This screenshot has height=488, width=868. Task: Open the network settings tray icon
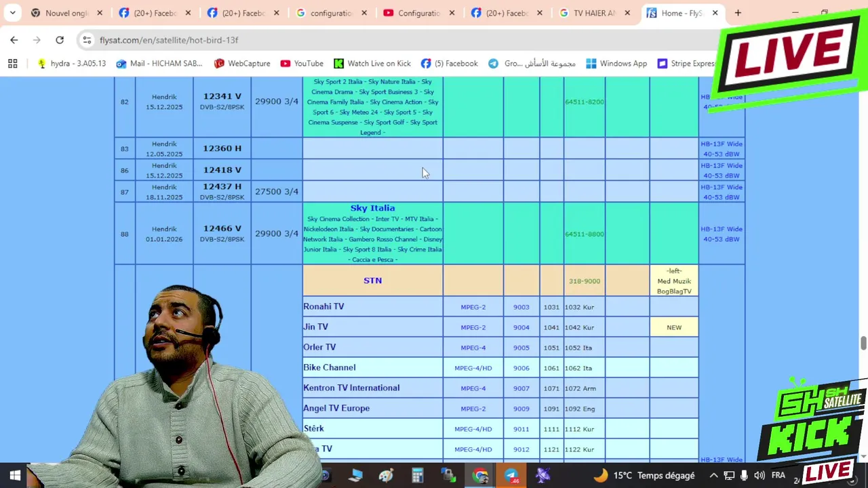coord(729,476)
